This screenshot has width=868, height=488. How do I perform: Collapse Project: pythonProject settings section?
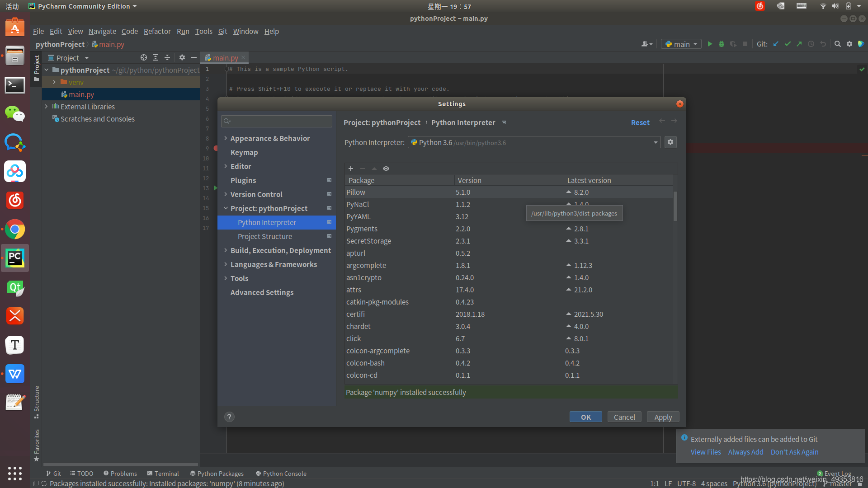point(226,208)
